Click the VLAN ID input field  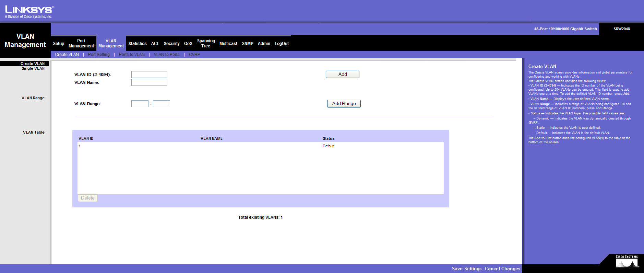(x=149, y=75)
